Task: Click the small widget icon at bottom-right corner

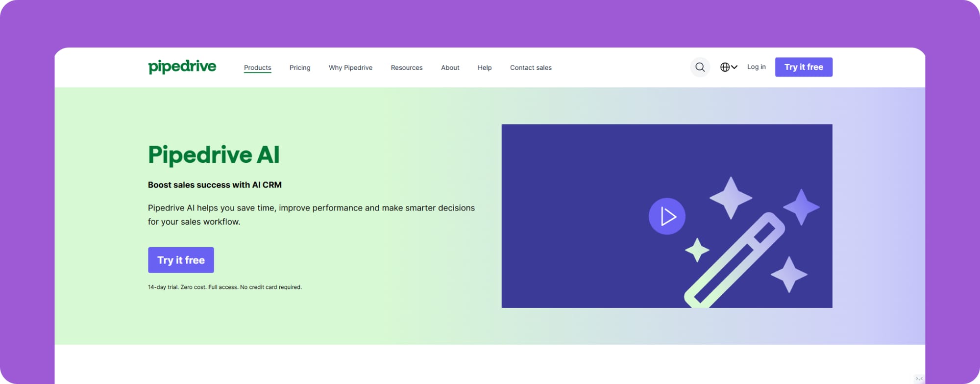Action: pos(919,379)
